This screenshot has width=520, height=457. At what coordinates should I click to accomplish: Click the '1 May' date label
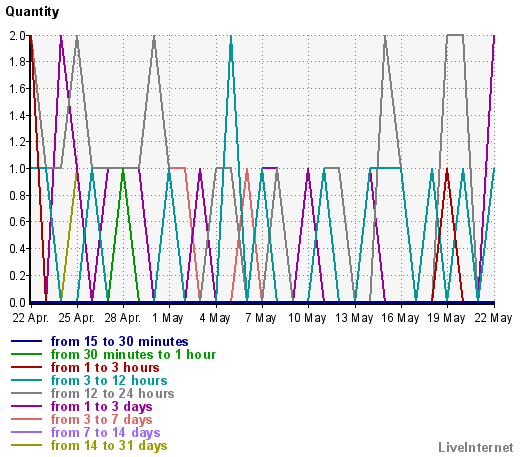168,318
